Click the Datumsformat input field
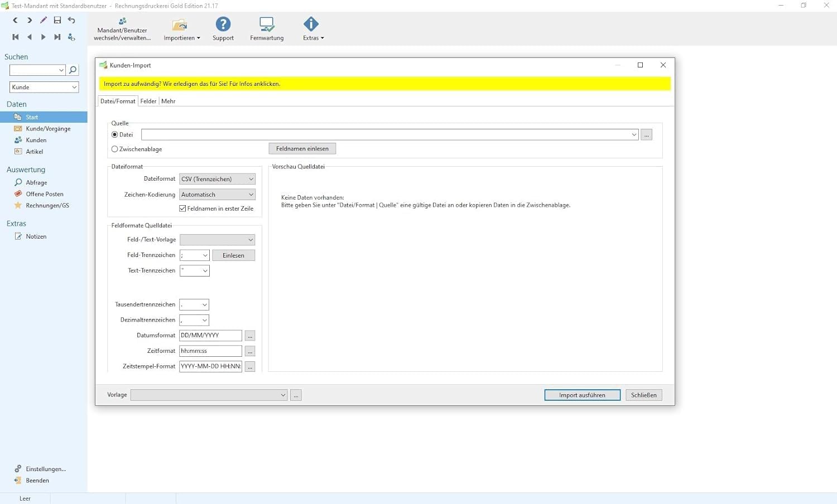This screenshot has width=837, height=504. pos(210,336)
